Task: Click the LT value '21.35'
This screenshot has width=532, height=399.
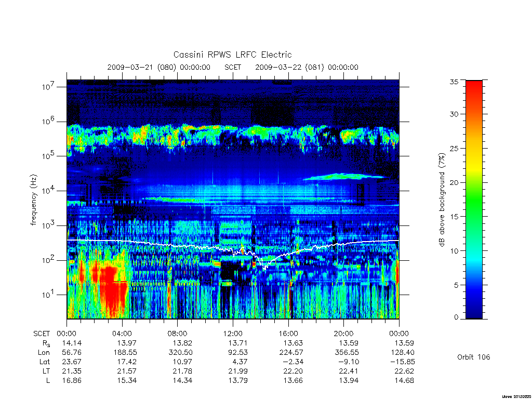Action: (72, 371)
